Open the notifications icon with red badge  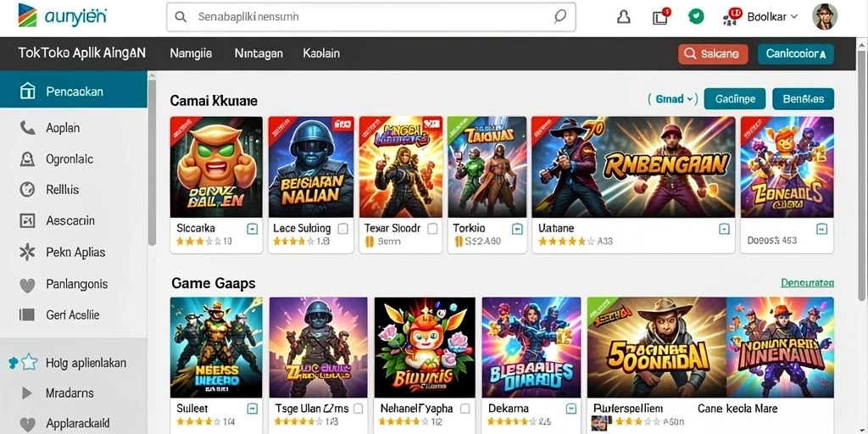tap(660, 17)
